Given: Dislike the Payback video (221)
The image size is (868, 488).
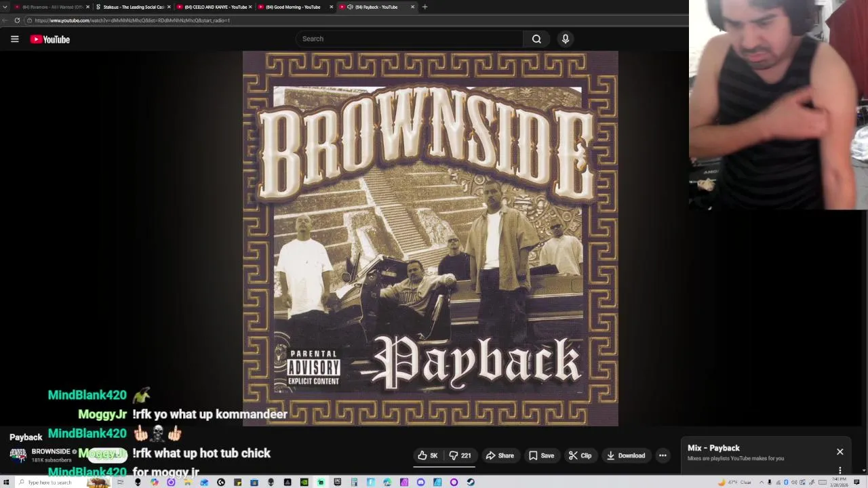Looking at the screenshot, I should tap(460, 455).
